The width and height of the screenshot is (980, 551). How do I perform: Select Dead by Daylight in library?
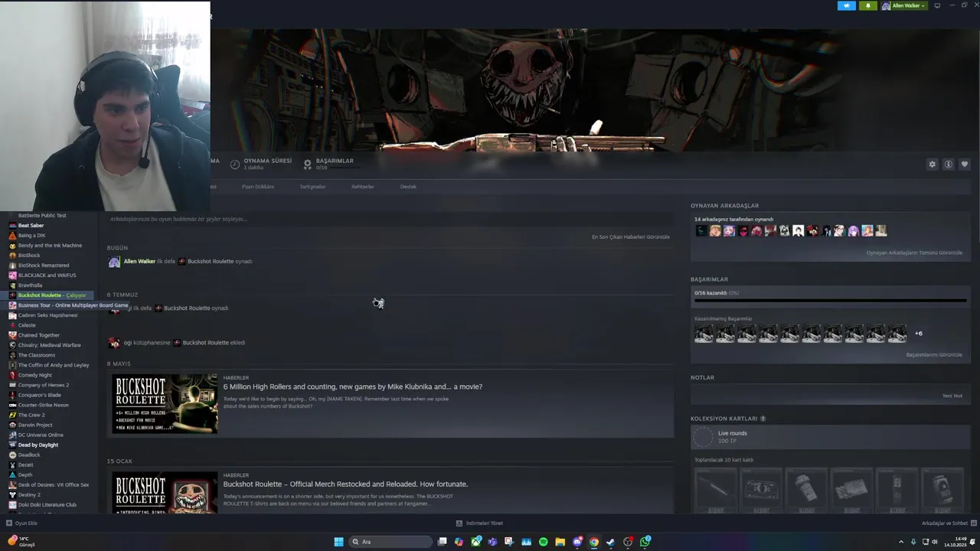pos(38,445)
